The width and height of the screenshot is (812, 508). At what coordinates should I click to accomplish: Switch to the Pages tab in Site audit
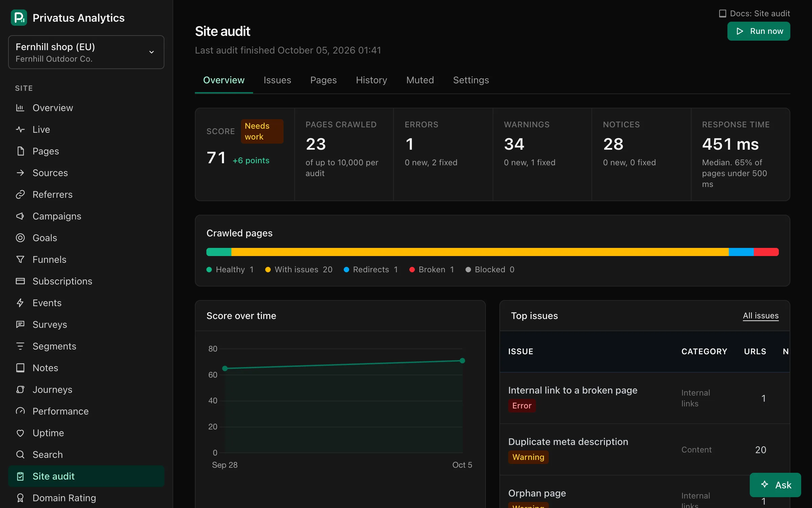pyautogui.click(x=323, y=80)
